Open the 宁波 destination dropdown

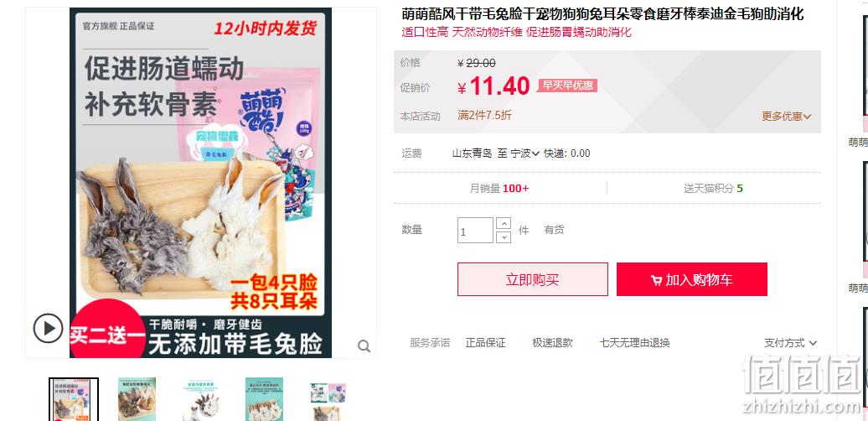click(x=524, y=153)
